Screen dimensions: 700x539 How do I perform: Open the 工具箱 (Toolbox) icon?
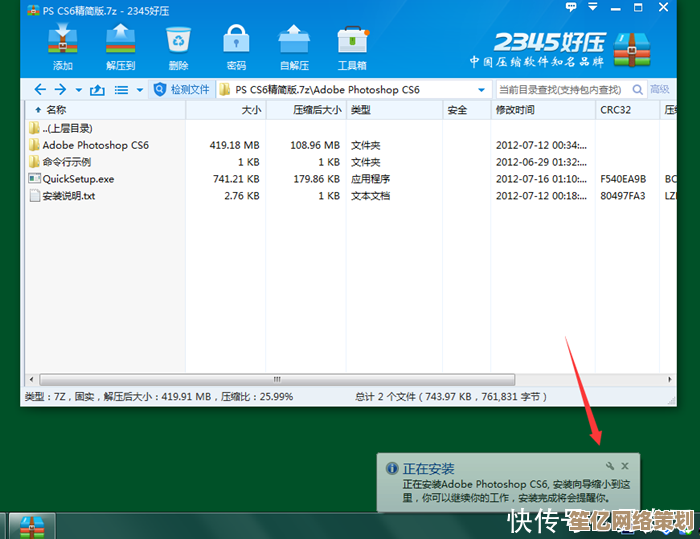click(352, 45)
